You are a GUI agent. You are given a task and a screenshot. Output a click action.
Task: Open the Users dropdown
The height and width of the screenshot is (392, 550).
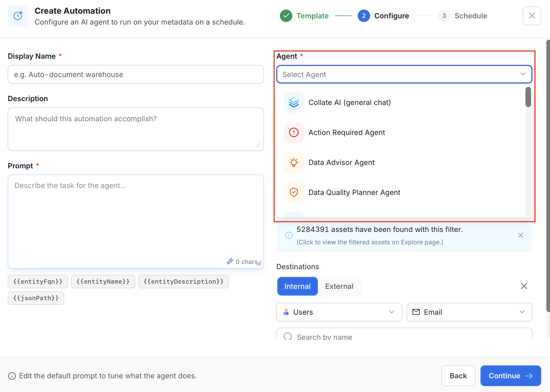pyautogui.click(x=339, y=312)
